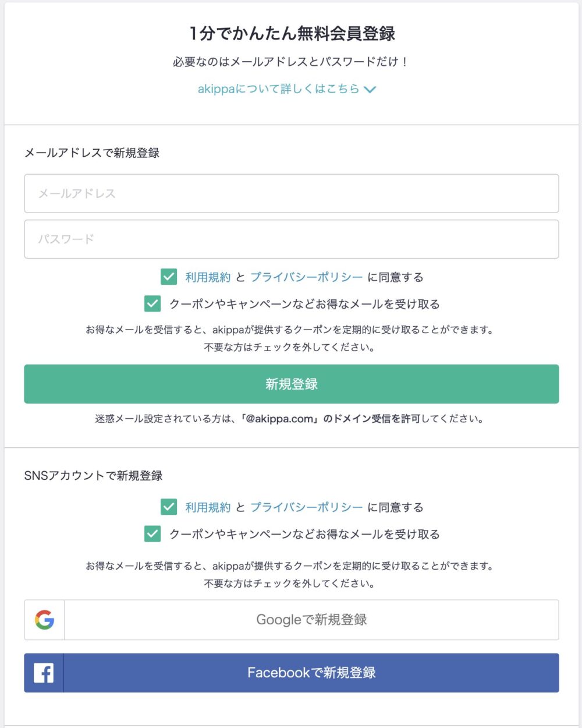
Task: Open the プライバシーポリシー link in the email section
Action: coord(307,277)
